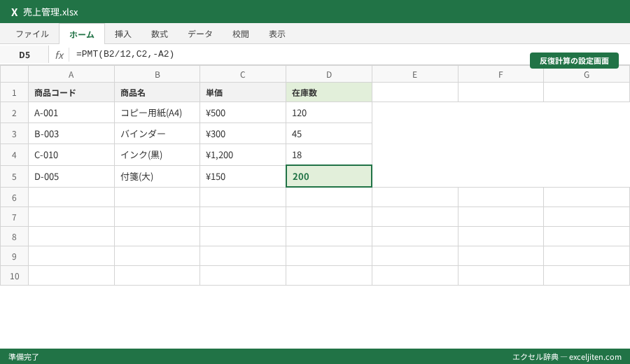Click the ¥1,200 price cell
The width and height of the screenshot is (630, 364).
(243, 155)
